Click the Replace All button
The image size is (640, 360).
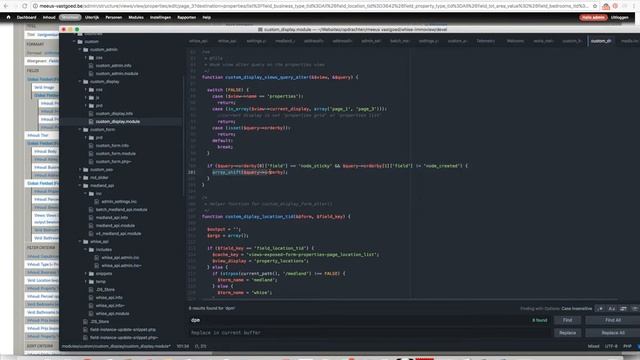click(613, 333)
